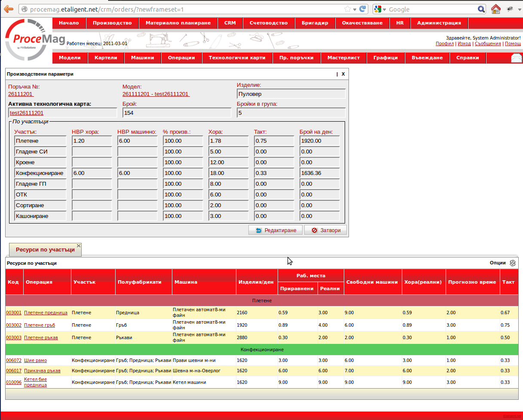
Task: Open Модели in the submenu bar
Action: [x=70, y=58]
